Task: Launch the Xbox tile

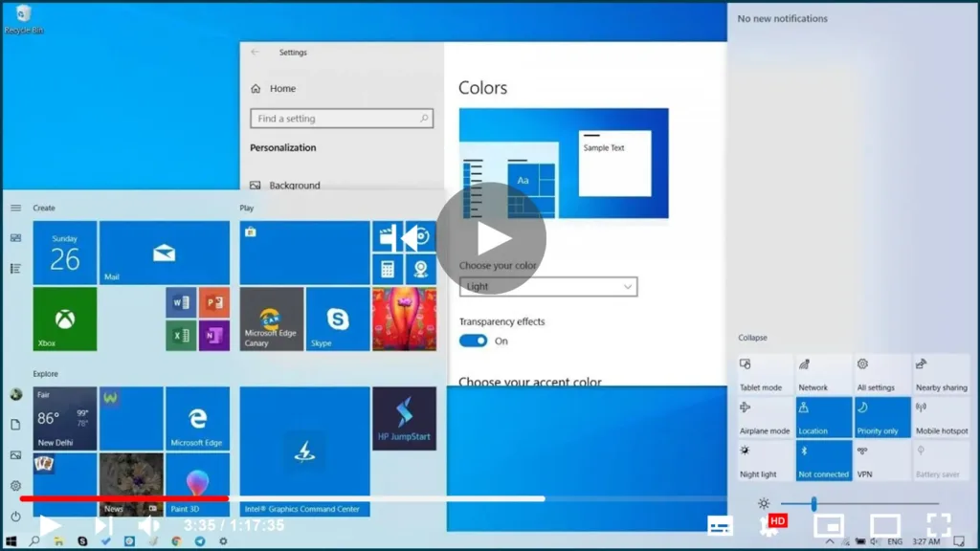Action: point(65,319)
